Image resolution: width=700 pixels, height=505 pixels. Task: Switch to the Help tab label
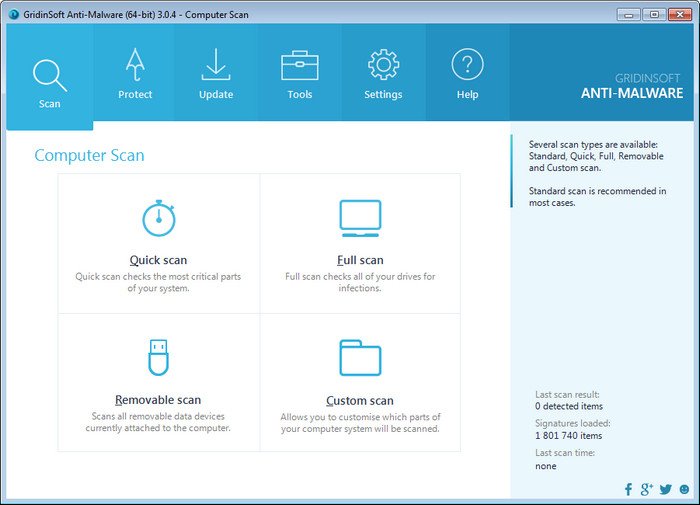[467, 95]
